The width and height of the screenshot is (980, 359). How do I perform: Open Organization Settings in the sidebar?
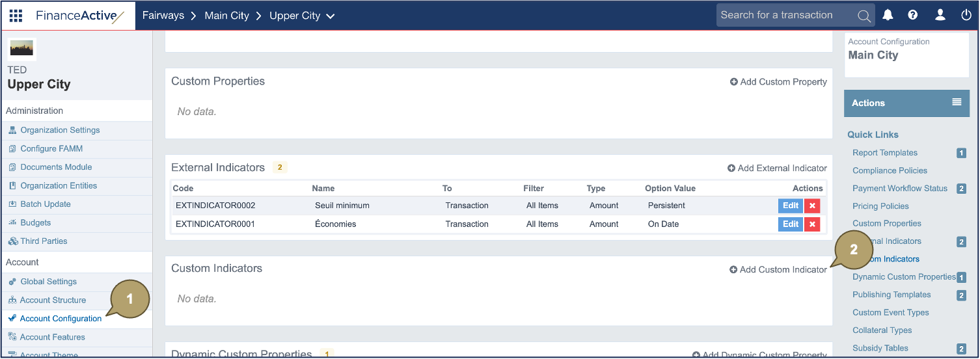pyautogui.click(x=60, y=130)
